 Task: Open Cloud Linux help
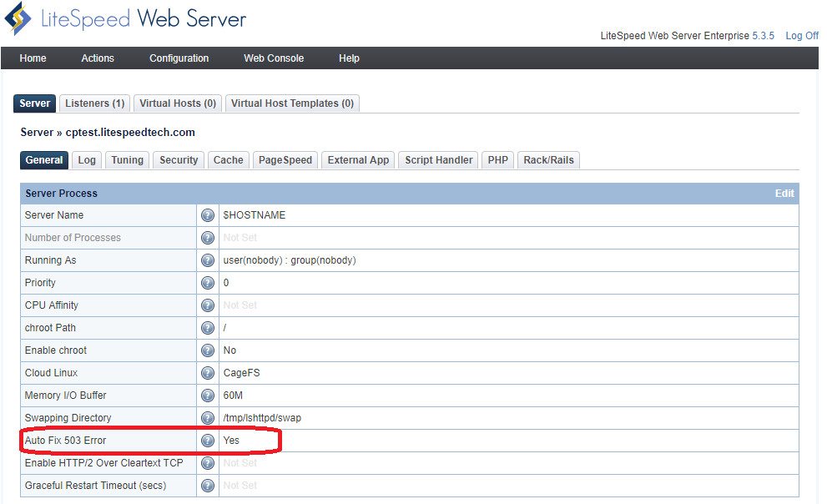click(207, 372)
